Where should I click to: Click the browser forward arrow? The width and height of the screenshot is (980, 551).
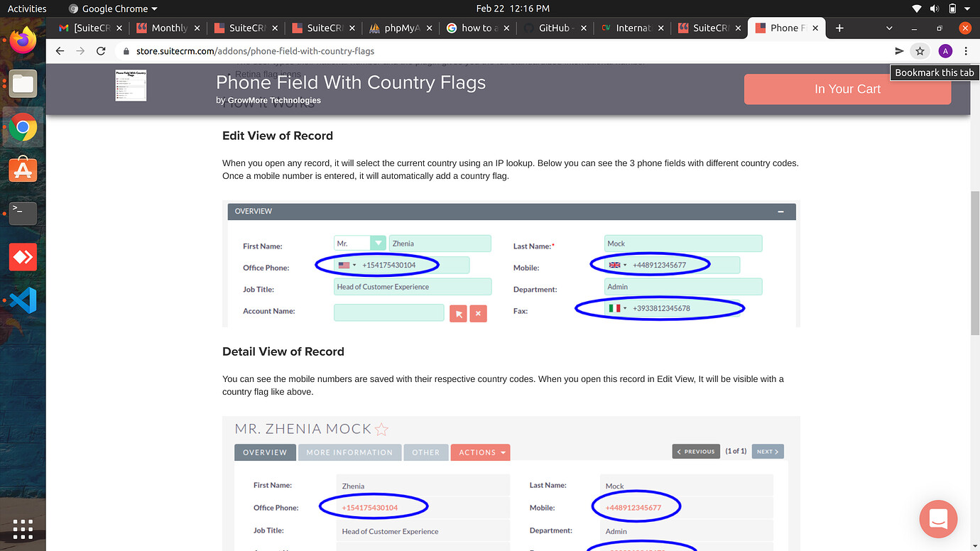[x=80, y=51]
